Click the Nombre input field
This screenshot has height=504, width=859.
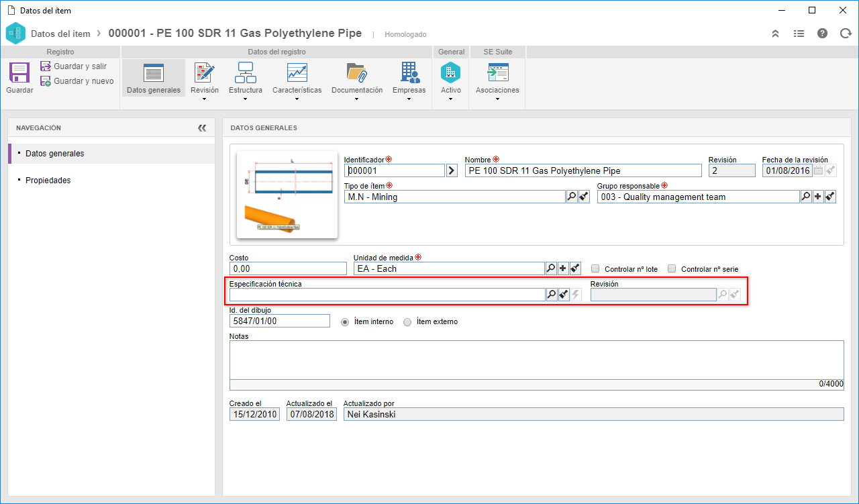[x=583, y=170]
